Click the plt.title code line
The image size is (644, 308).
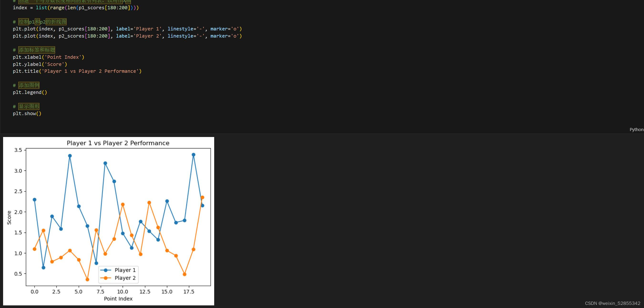[x=77, y=71]
